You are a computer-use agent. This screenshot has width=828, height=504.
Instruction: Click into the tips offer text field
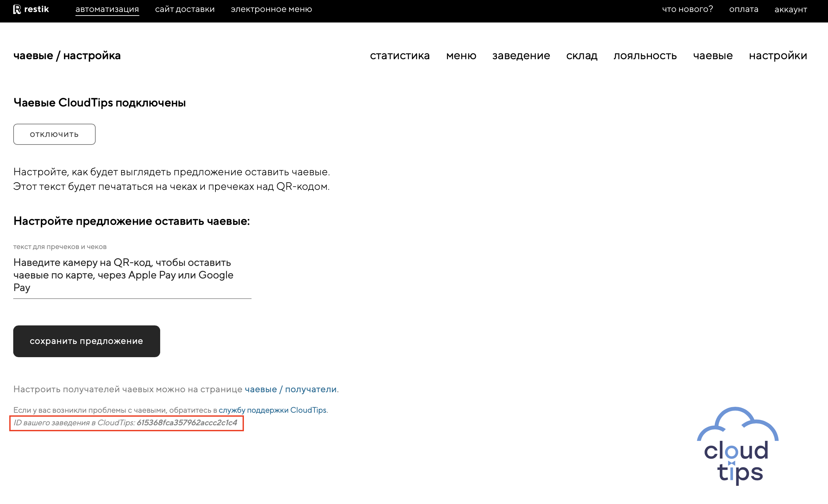click(x=132, y=275)
